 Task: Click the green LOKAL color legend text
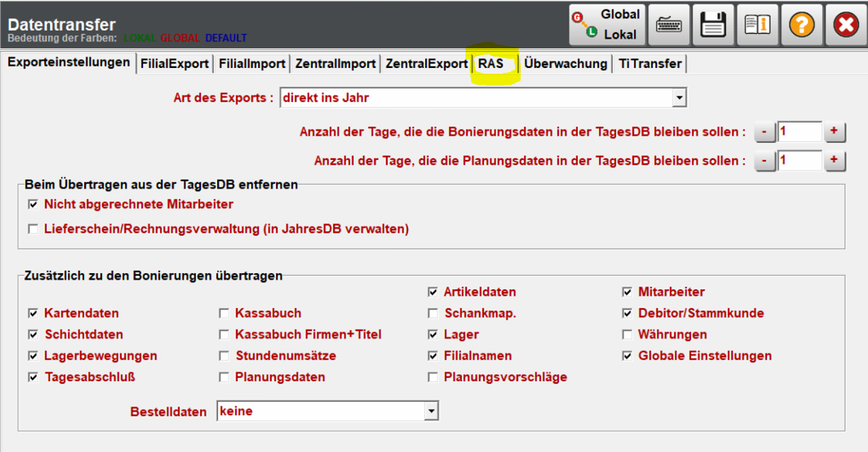[x=139, y=38]
